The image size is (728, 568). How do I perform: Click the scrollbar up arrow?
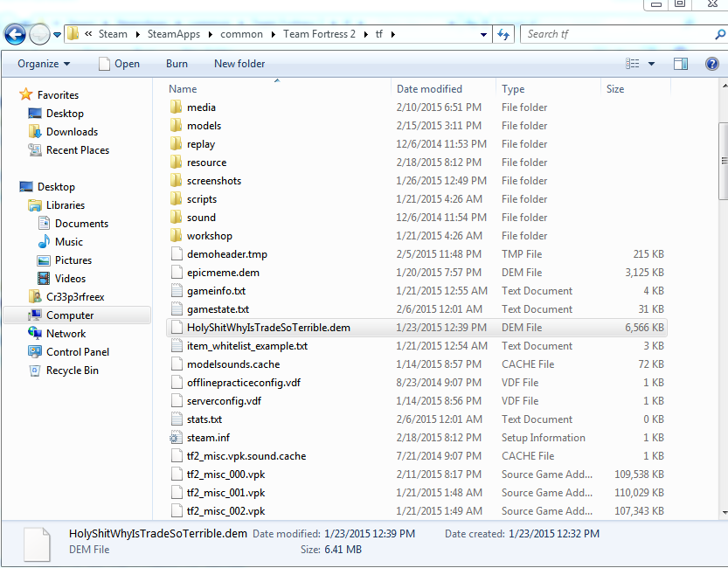point(724,87)
